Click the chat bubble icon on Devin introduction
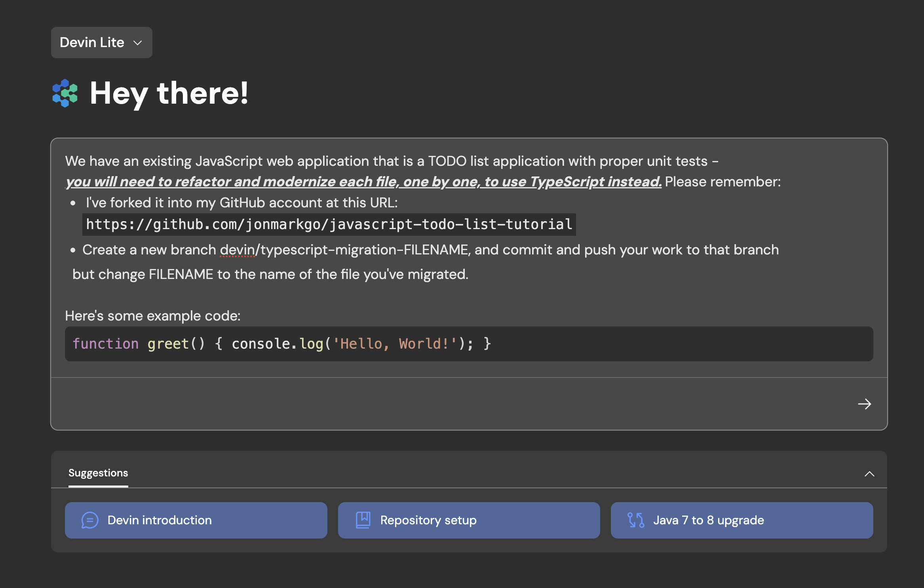Viewport: 924px width, 588px height. tap(90, 520)
